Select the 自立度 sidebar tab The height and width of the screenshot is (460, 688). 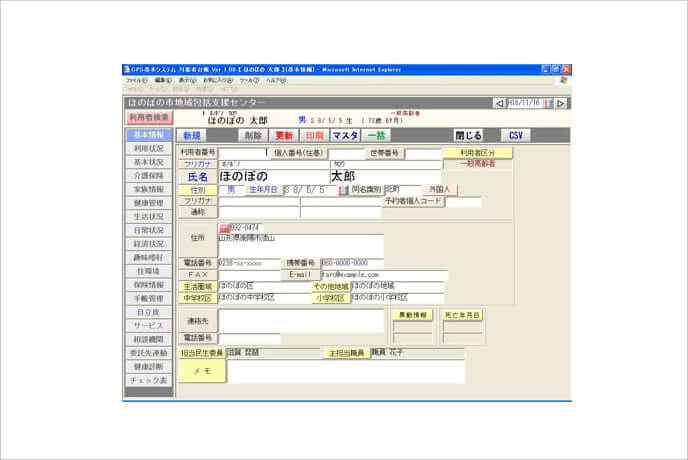click(149, 312)
